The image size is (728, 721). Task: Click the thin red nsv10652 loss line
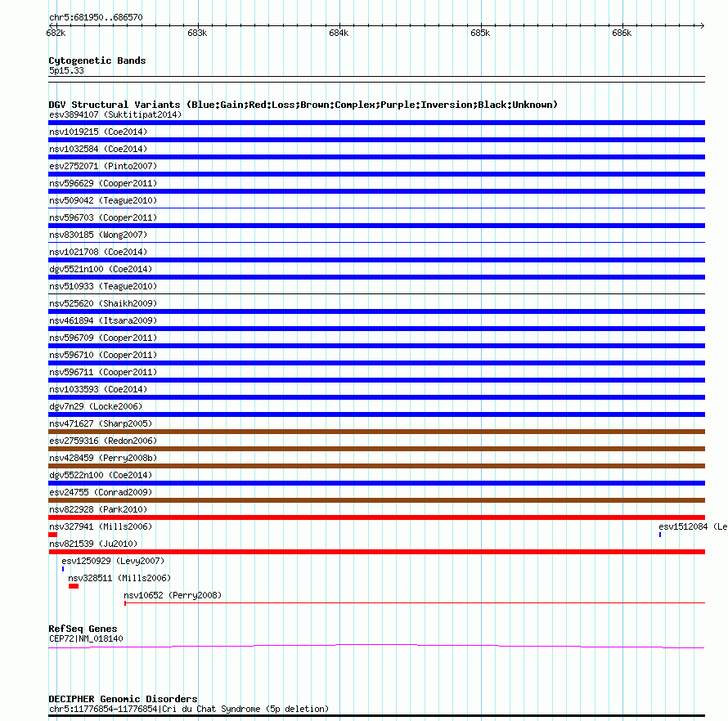[x=415, y=603]
